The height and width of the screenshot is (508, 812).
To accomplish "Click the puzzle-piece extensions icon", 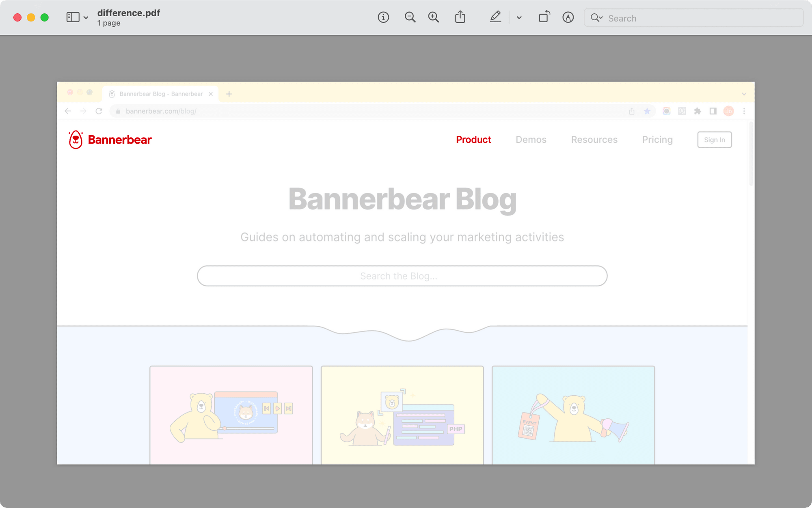I will coord(698,111).
